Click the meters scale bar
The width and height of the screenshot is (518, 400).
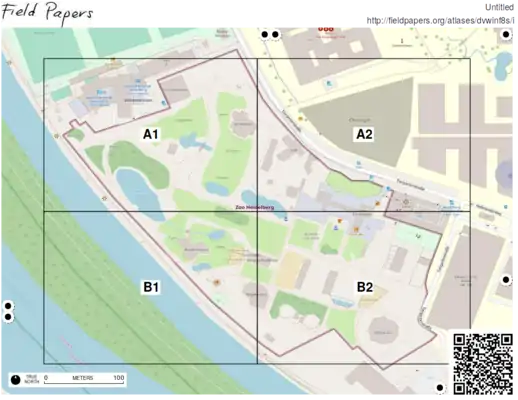(84, 380)
